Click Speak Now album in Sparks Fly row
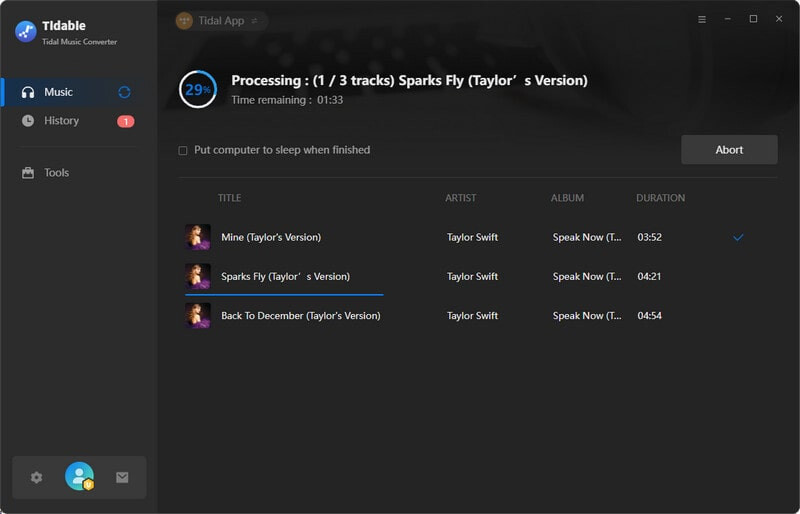This screenshot has width=800, height=514. [x=587, y=276]
